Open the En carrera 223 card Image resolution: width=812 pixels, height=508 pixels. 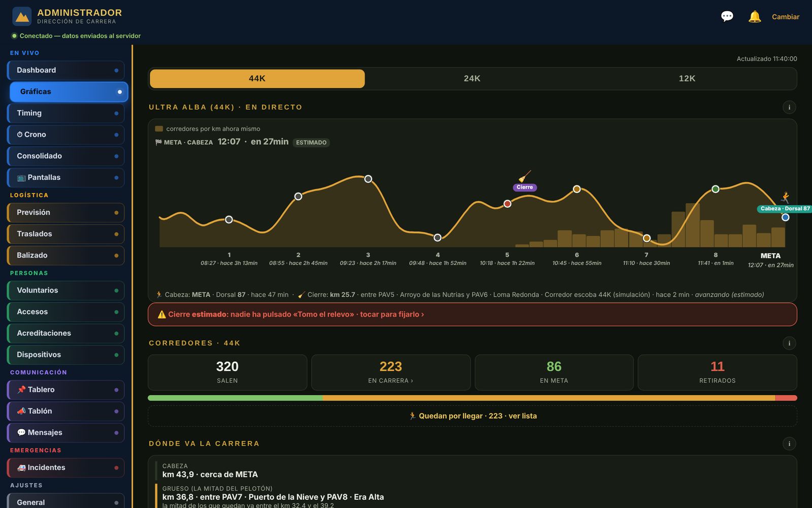[391, 372]
